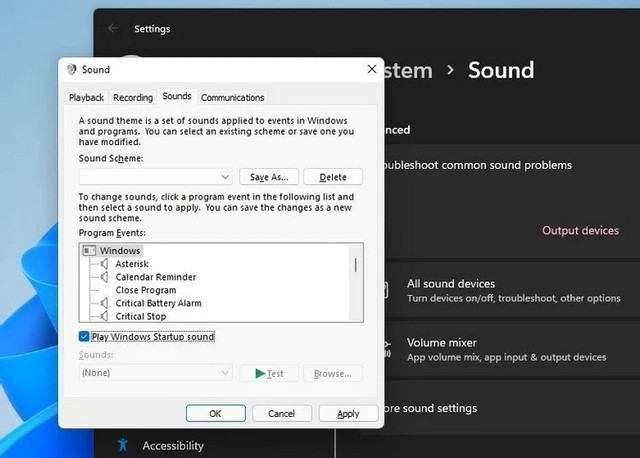Click the Sound dialog speaker title icon
640x458 pixels.
(71, 69)
